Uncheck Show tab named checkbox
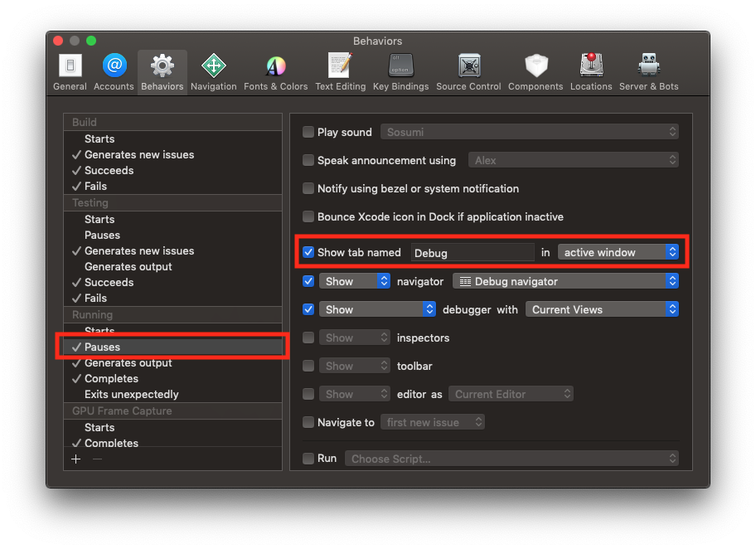The image size is (756, 549). point(308,252)
